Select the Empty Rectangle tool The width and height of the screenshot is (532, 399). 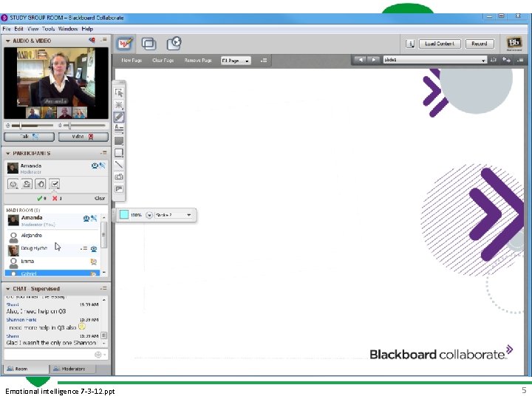119,153
